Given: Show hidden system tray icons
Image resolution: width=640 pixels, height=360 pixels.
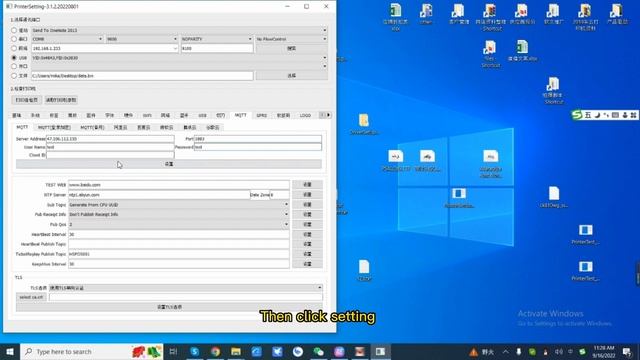Looking at the screenshot, I should pyautogui.click(x=506, y=351).
